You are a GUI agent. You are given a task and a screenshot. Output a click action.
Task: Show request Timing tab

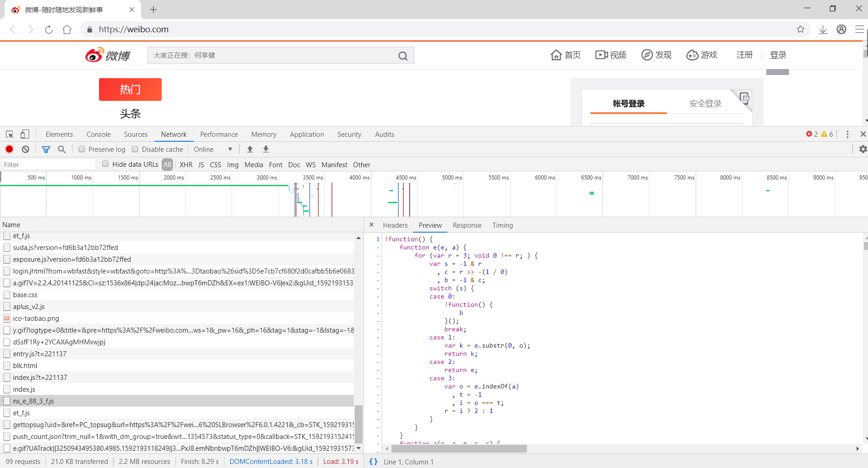click(503, 225)
